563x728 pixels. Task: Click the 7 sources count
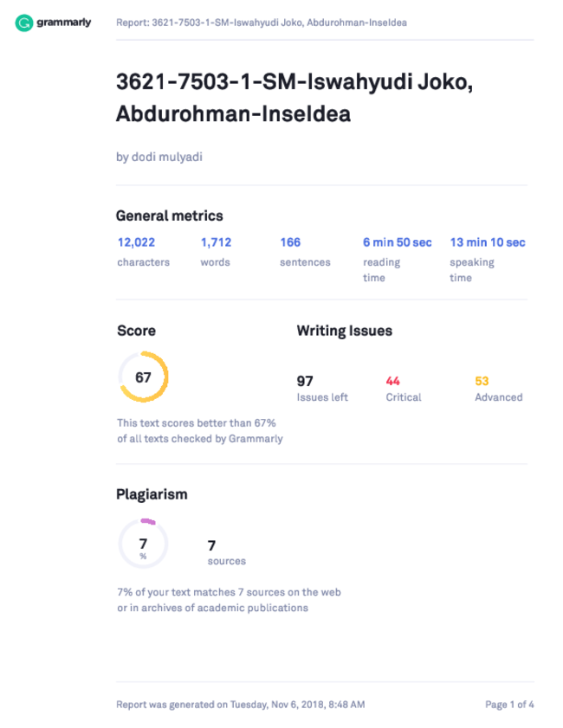pyautogui.click(x=227, y=552)
